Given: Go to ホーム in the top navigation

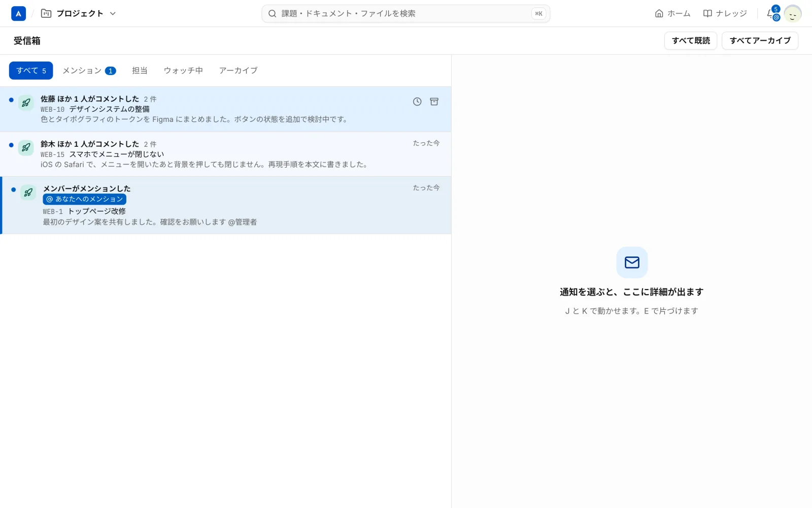Looking at the screenshot, I should click(672, 14).
